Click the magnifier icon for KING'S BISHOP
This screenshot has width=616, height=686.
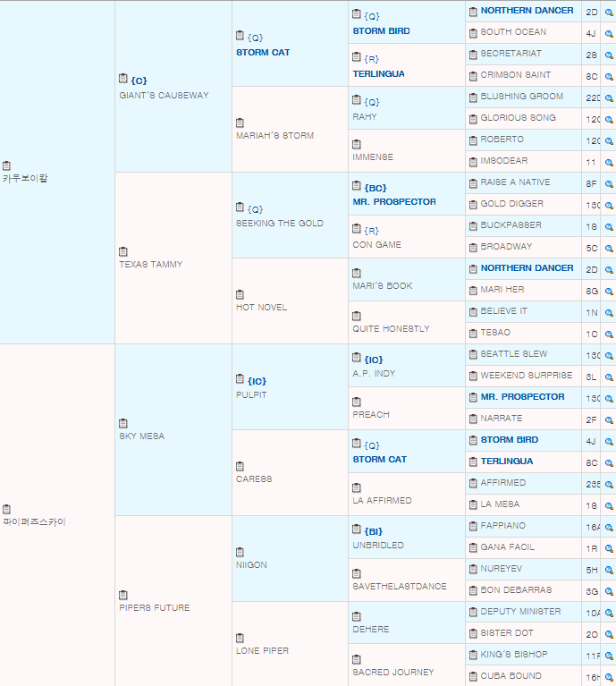click(609, 656)
